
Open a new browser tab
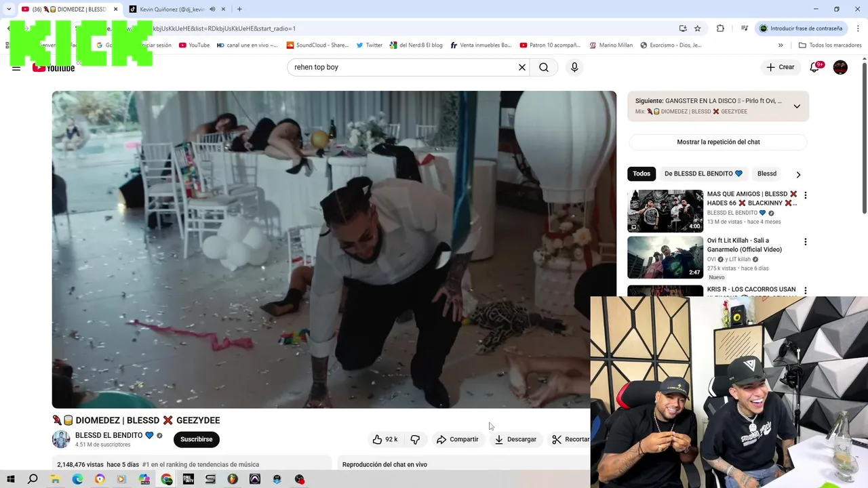tap(239, 9)
